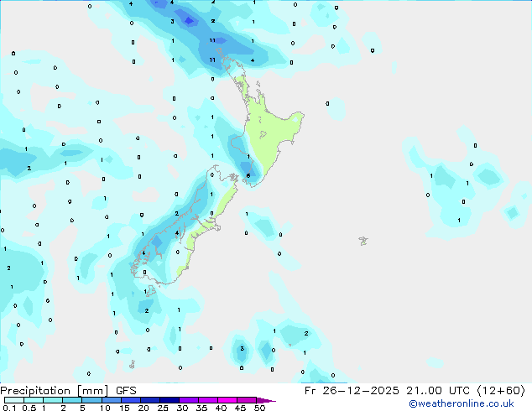
Task: Select the 30 to 35 mm purple swatch
Action: 188,400
